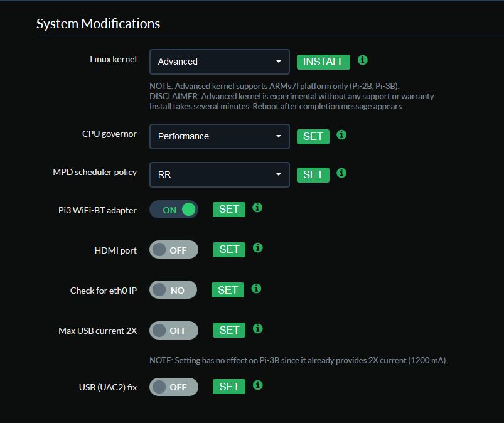Screen dimensions: 504x423
Task: Open the MPD scheduler policy RR dropdown
Action: (220, 174)
